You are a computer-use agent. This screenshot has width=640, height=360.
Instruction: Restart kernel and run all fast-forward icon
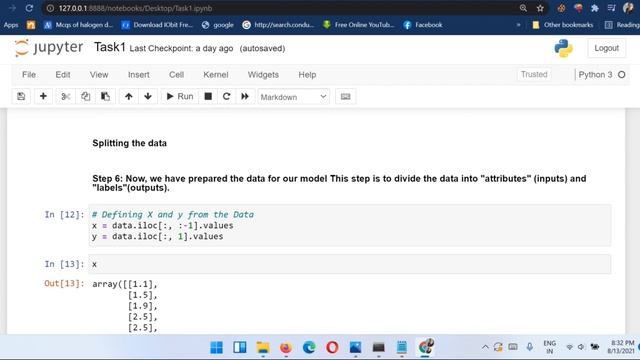[245, 97]
